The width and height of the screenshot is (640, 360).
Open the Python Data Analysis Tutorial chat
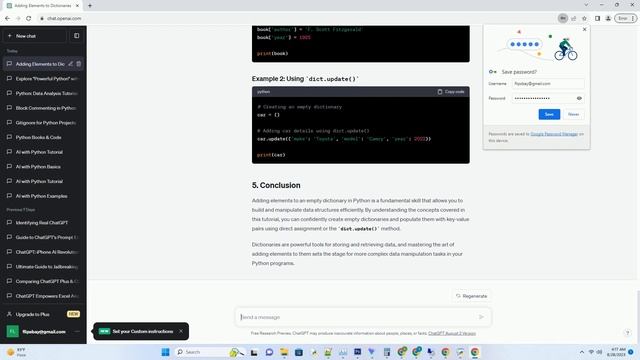pyautogui.click(x=43, y=93)
